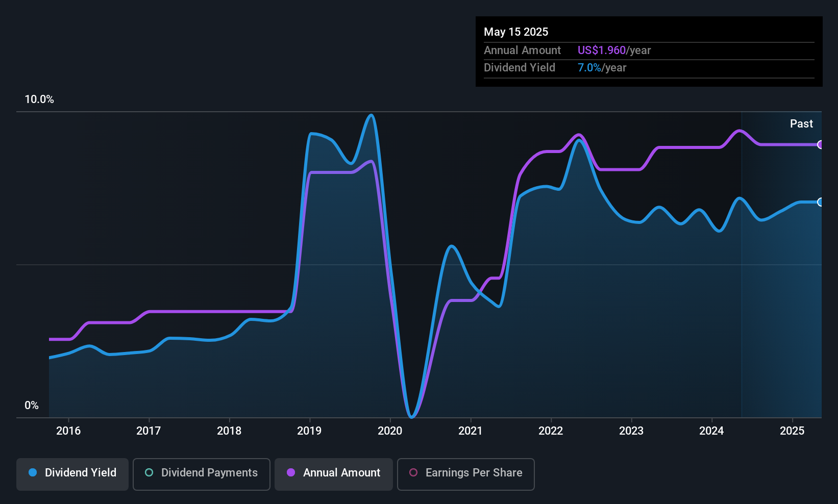Click the 2021 x-axis label
The height and width of the screenshot is (504, 838).
click(471, 431)
